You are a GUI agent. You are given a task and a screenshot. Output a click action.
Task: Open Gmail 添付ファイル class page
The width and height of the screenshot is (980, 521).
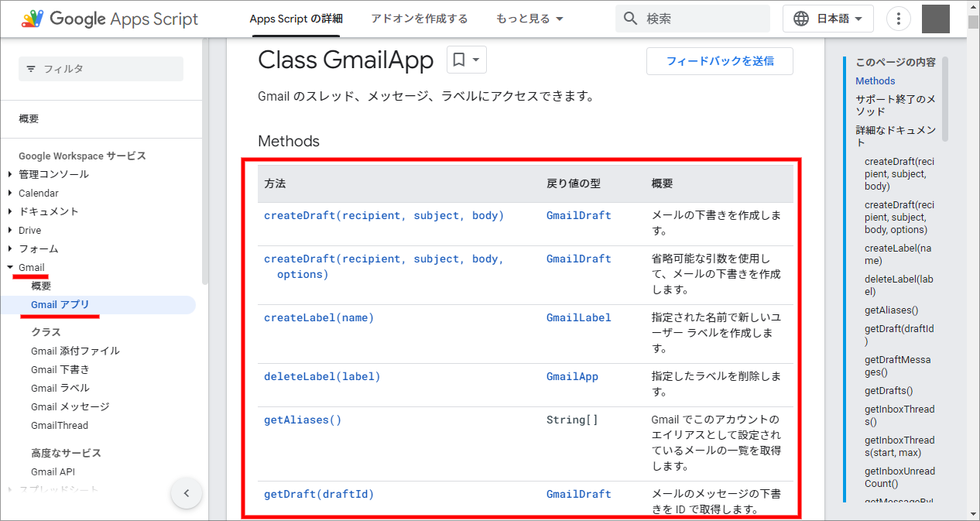tap(75, 351)
